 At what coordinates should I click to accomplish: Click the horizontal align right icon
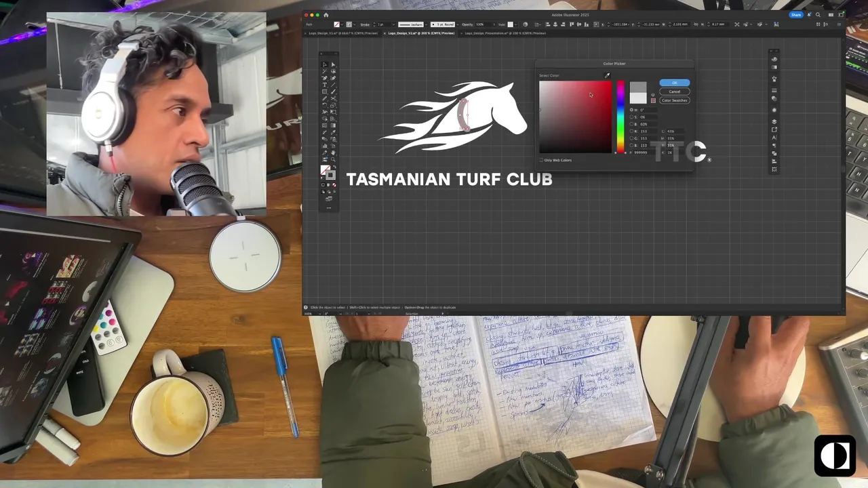click(563, 24)
